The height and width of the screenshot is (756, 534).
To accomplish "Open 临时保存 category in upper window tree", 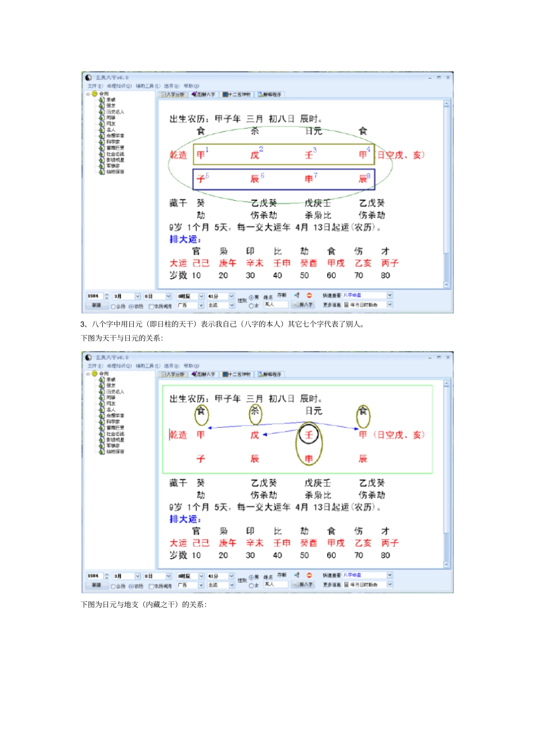I will 115,172.
